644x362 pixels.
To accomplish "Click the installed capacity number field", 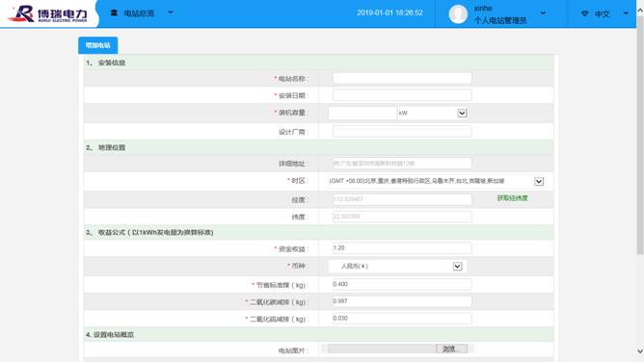I will (x=362, y=113).
